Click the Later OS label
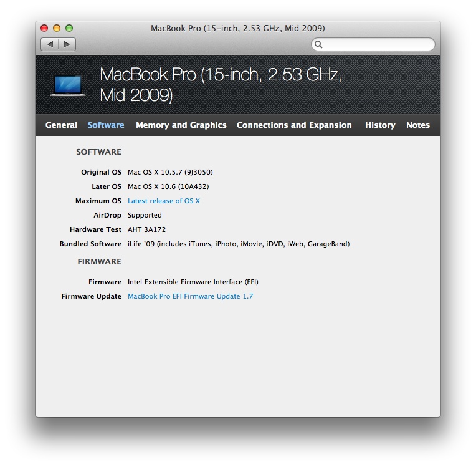Image resolution: width=476 pixels, height=467 pixels. [x=107, y=186]
